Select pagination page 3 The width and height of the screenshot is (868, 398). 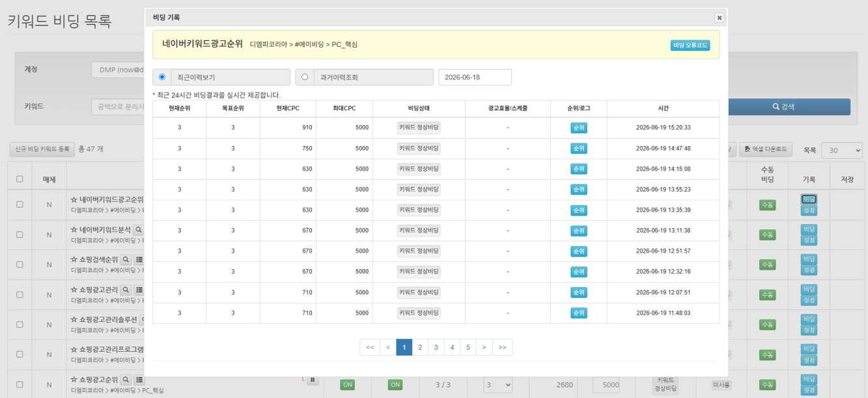(x=436, y=347)
